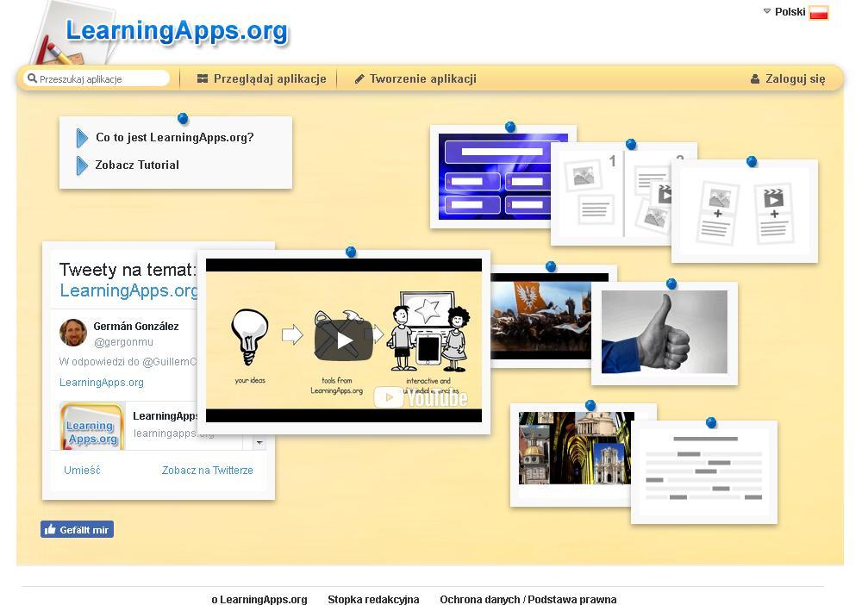Click the LearningApps.org link in Tweety heading
The image size is (868, 605).
click(128, 290)
